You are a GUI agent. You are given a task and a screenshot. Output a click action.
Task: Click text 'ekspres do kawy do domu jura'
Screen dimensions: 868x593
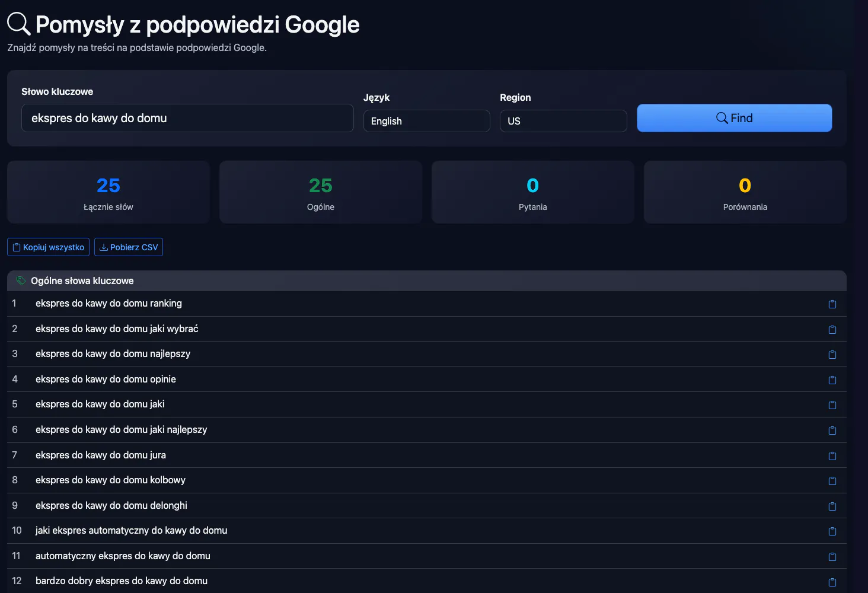click(101, 455)
